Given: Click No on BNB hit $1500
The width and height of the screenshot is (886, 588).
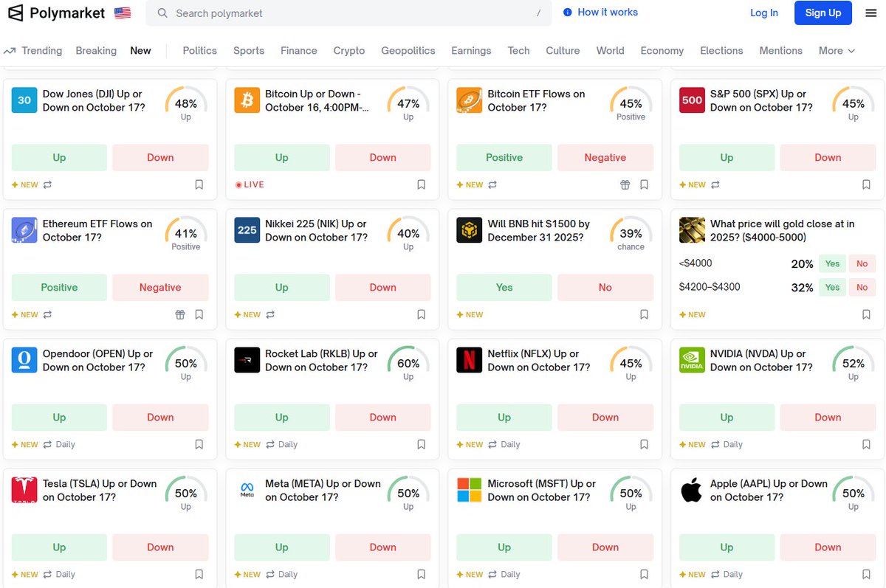Looking at the screenshot, I should (x=605, y=287).
